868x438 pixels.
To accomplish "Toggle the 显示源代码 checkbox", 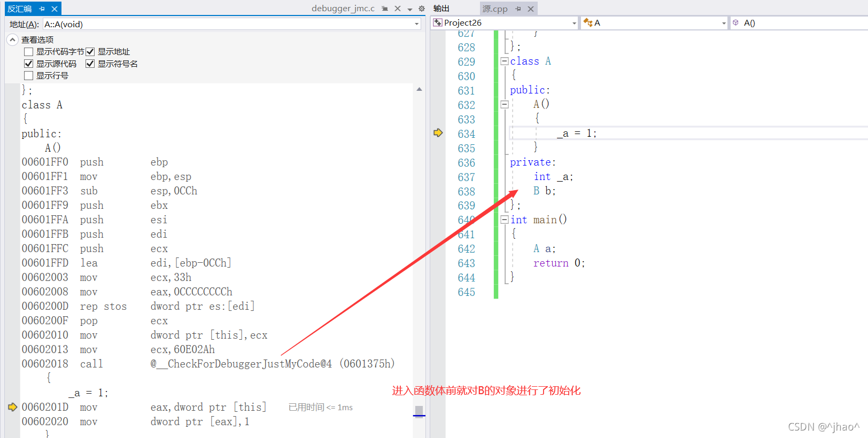I will coord(29,64).
